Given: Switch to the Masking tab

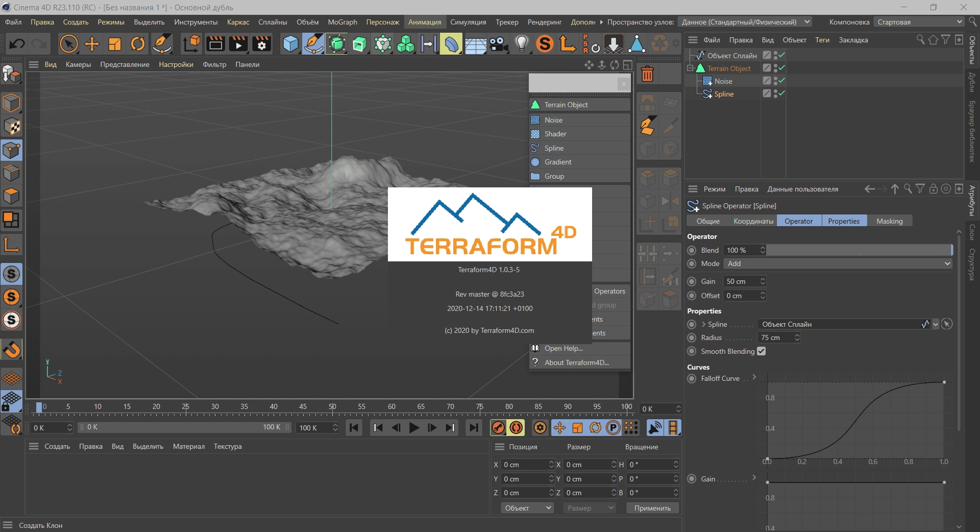Looking at the screenshot, I should pos(889,221).
